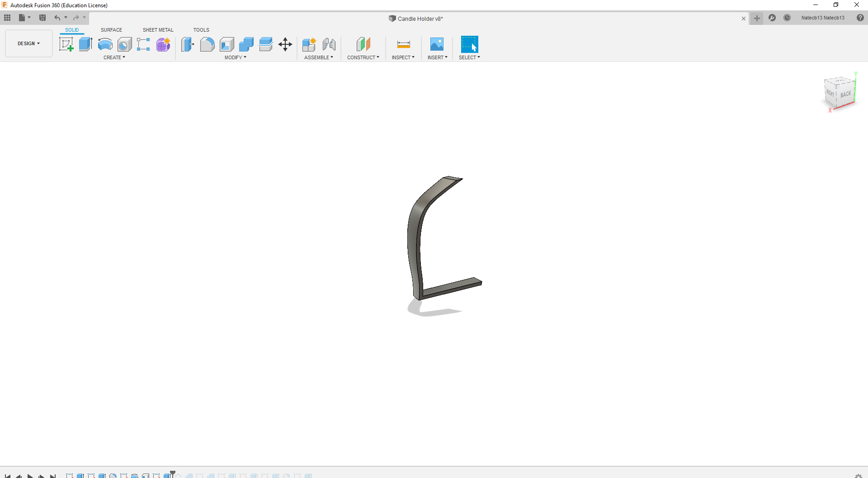This screenshot has width=868, height=478.
Task: Expand the CREATE menu dropdown
Action: coord(114,57)
